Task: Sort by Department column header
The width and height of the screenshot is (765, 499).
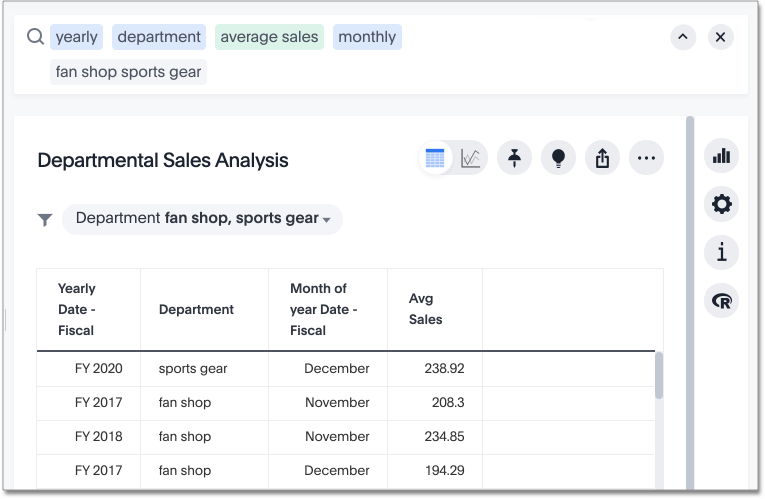Action: (196, 309)
